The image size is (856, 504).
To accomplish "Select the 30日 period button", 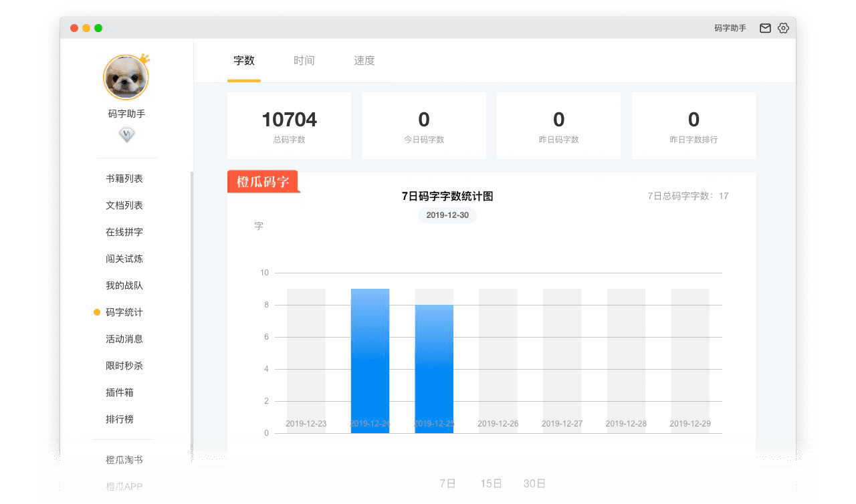I will tap(534, 483).
